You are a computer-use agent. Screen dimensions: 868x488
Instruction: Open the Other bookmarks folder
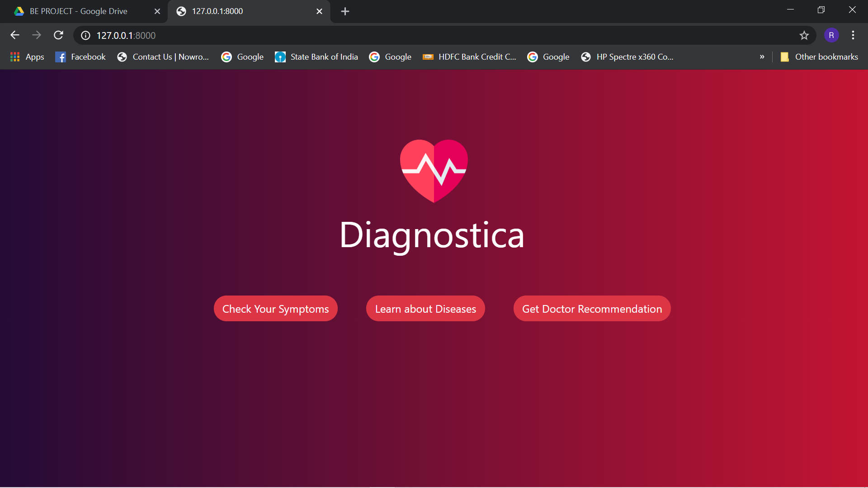(x=819, y=57)
